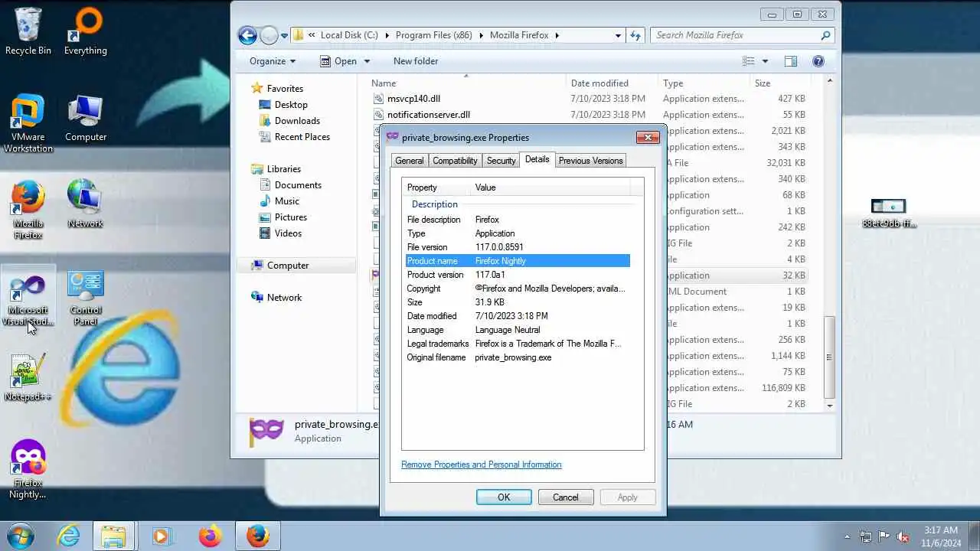Viewport: 980px width, 551px height.
Task: Select Favorites in the navigation pane
Action: (x=285, y=89)
